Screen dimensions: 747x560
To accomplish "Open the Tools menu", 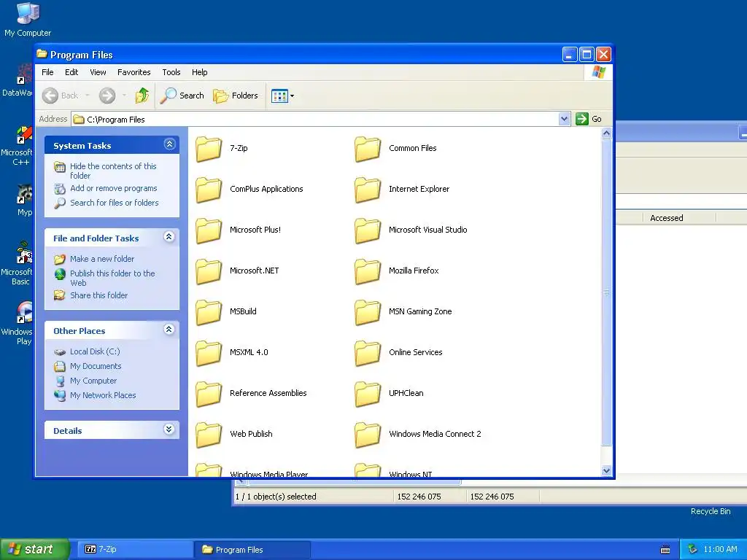I will 171,72.
